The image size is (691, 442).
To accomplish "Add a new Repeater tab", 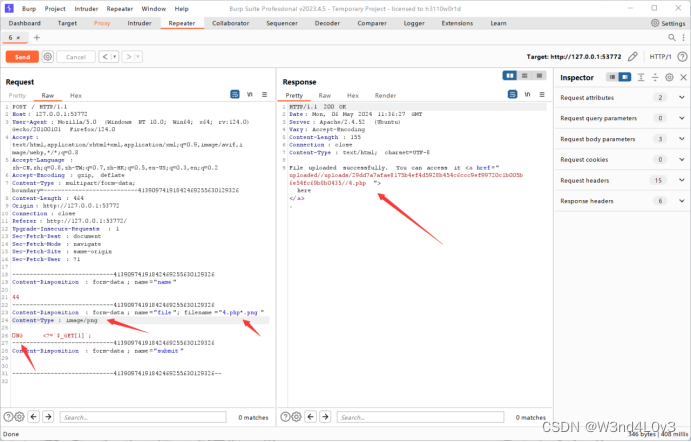I will (x=37, y=37).
